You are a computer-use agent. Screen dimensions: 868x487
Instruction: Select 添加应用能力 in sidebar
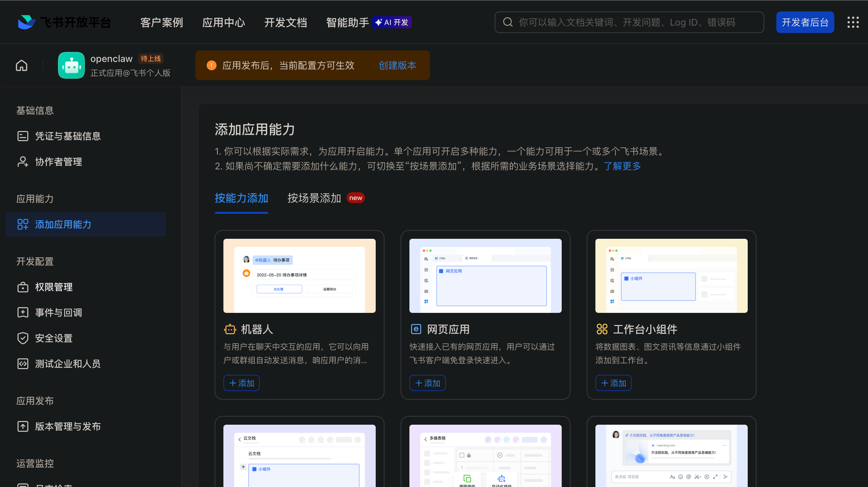[86, 224]
